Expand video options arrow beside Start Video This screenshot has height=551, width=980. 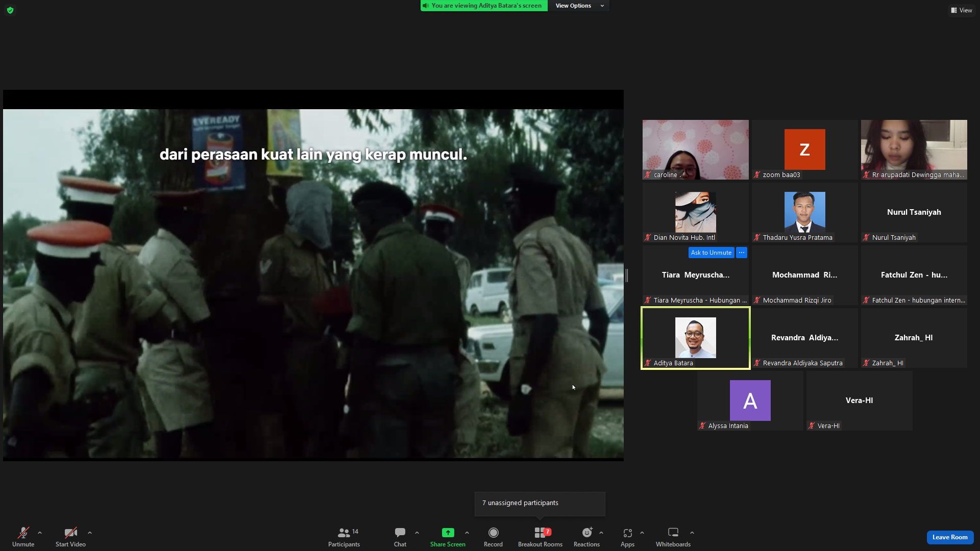point(90,533)
